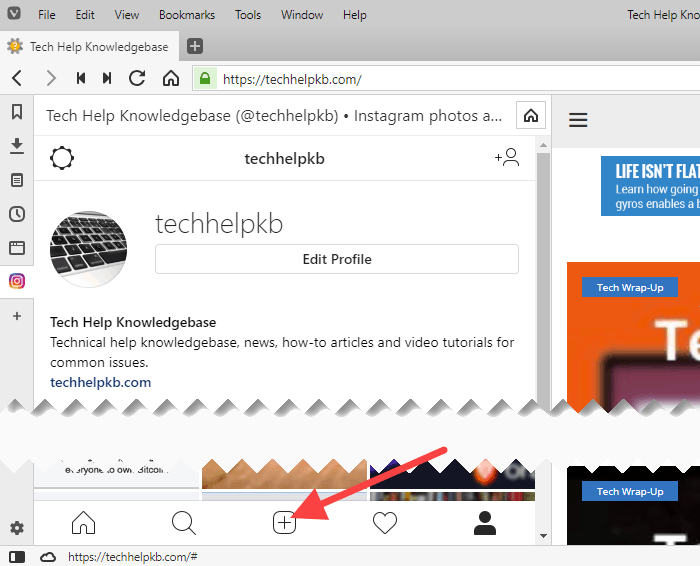This screenshot has width=700, height=566.
Task: Toggle the side panel visibility
Action: 17,557
